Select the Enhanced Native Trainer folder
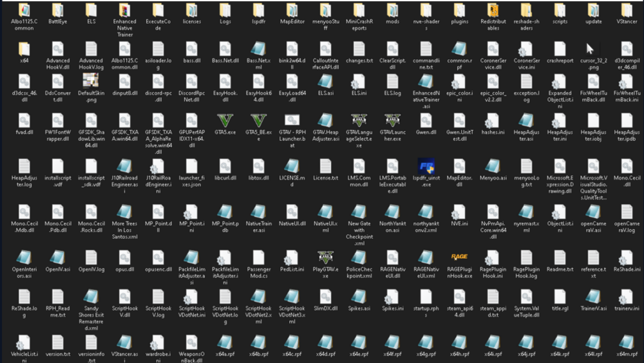 coord(124,10)
